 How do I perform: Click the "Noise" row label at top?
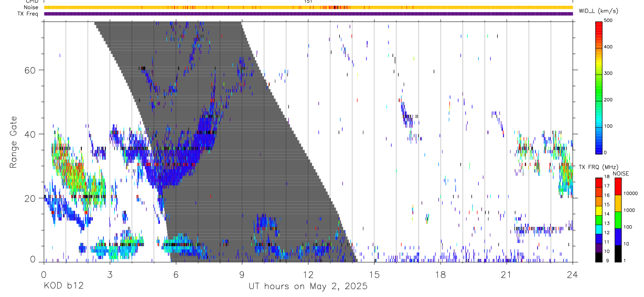[x=31, y=7]
